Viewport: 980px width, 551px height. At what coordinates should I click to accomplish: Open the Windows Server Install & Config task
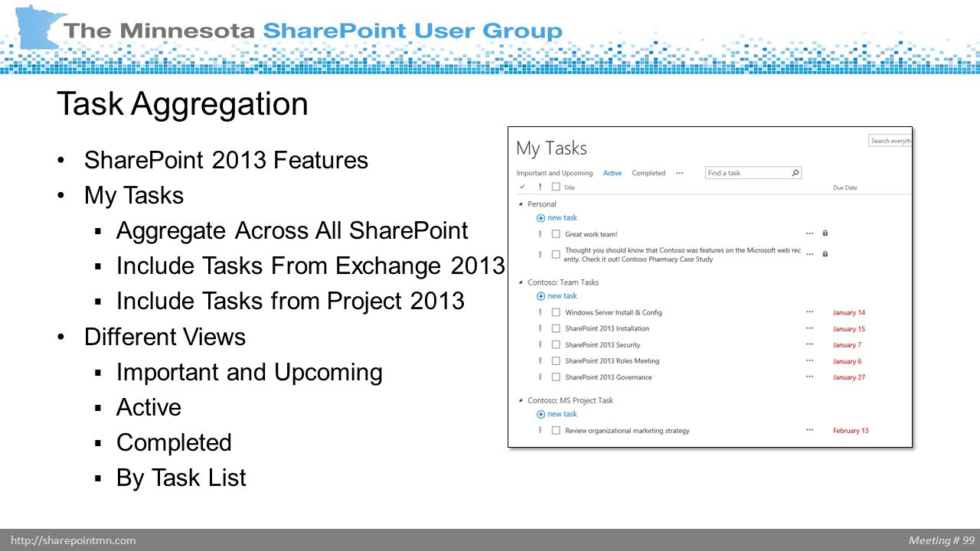pos(613,312)
